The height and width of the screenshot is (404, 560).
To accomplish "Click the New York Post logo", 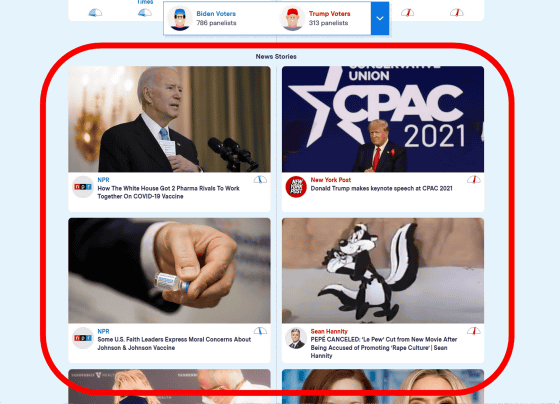I will point(296,186).
